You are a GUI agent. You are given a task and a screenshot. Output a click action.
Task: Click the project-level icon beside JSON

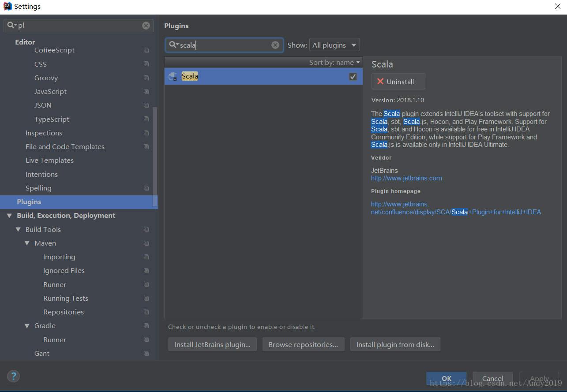(146, 105)
